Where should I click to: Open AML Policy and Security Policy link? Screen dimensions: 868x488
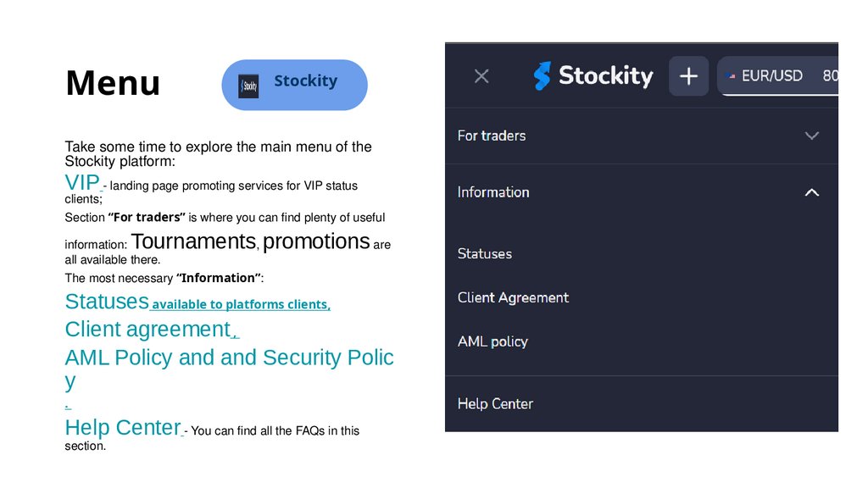[x=229, y=358]
